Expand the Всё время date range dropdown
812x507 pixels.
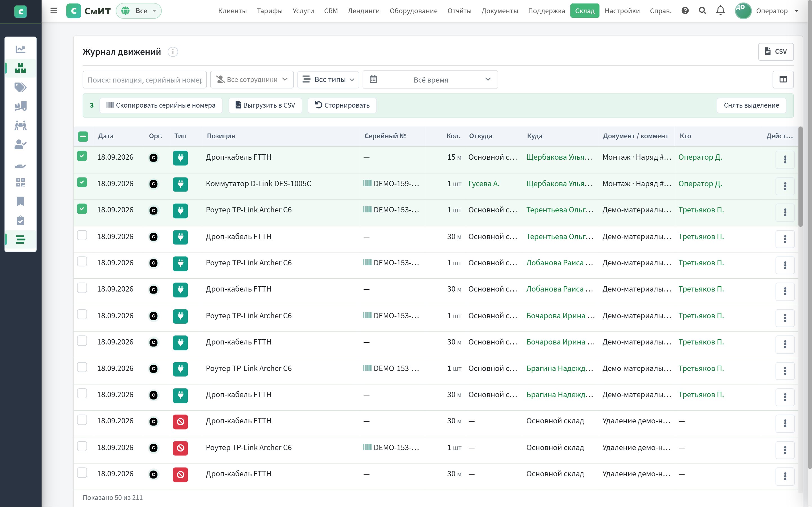pos(430,79)
